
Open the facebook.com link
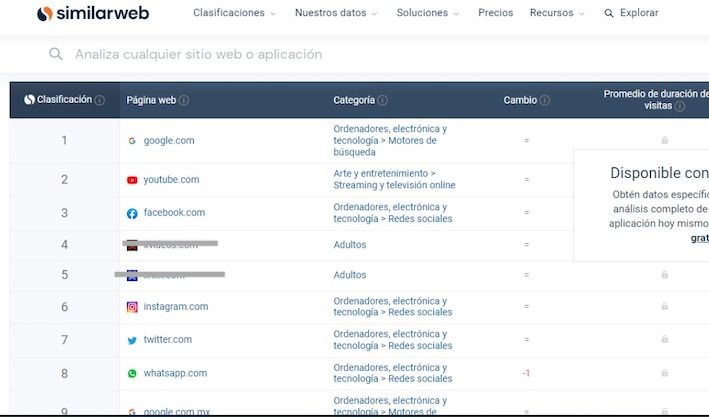(x=174, y=213)
